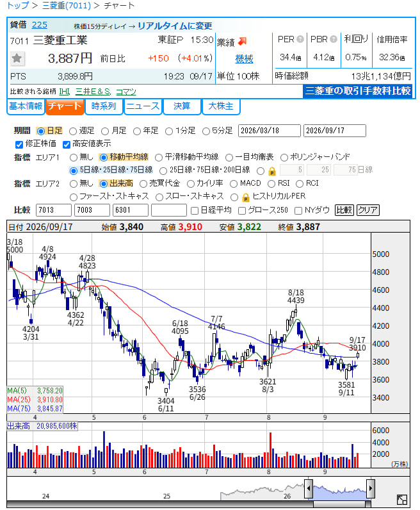Open 三井E&S comparison link
This screenshot has height=510, width=420.
coord(93,92)
